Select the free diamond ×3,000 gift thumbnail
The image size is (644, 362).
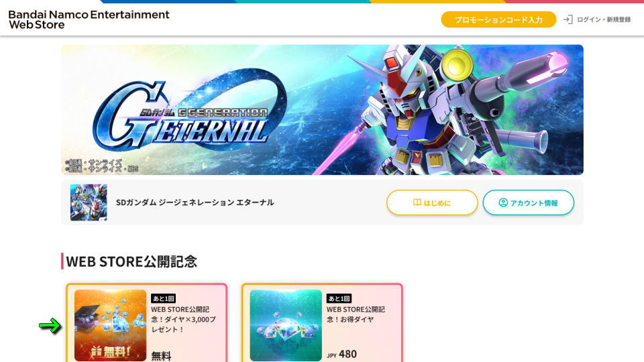(110, 325)
